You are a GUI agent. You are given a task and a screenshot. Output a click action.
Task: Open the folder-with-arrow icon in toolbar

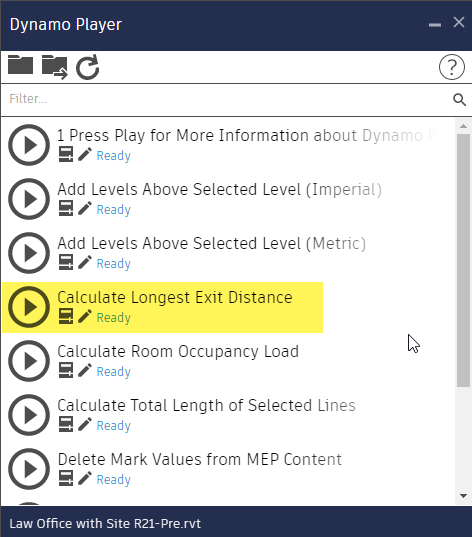(54, 67)
